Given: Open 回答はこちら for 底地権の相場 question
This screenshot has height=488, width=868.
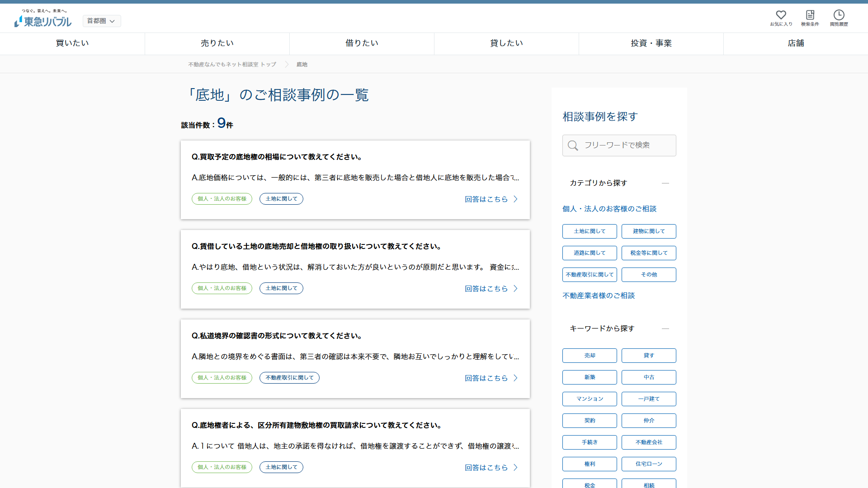Looking at the screenshot, I should (491, 199).
